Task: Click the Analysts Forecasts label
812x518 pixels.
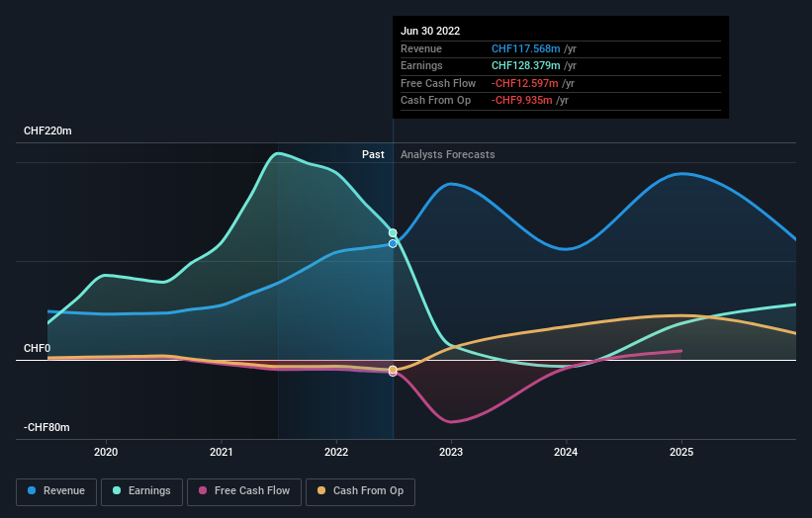Action: tap(447, 155)
